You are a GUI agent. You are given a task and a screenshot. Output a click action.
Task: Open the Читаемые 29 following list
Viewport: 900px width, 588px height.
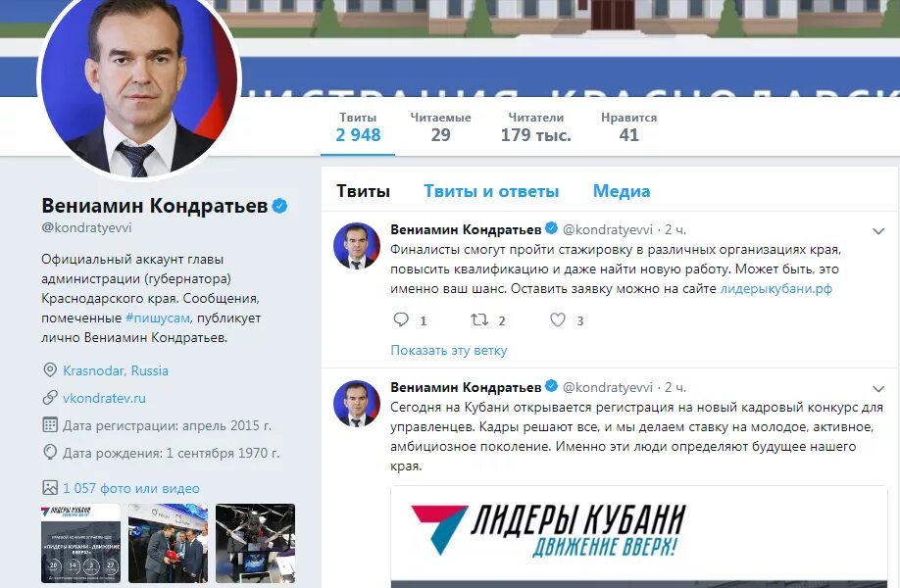(441, 127)
